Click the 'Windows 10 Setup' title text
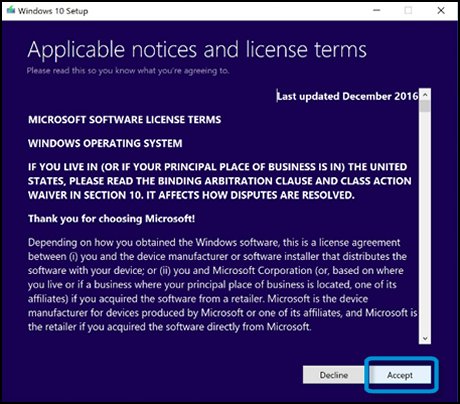 tap(53, 11)
